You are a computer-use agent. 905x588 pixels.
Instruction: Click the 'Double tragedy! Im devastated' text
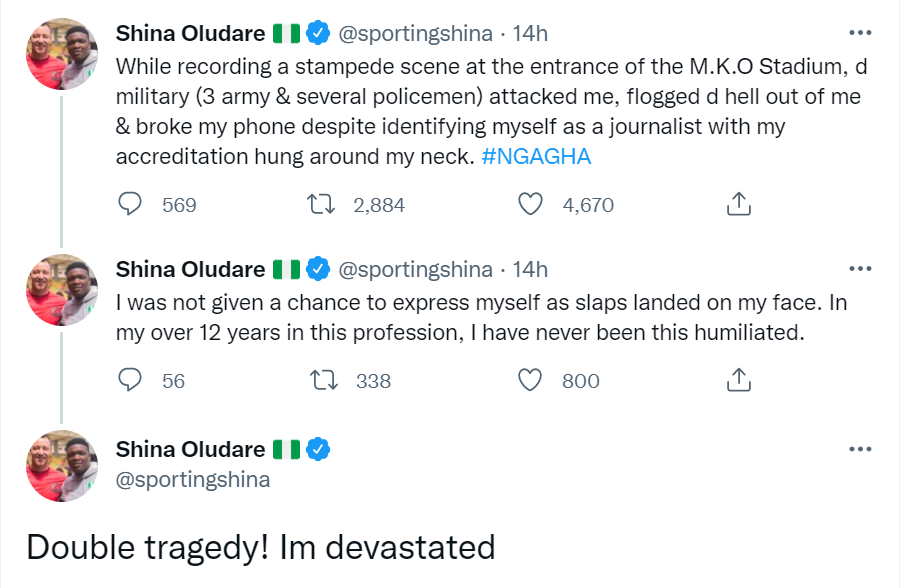pos(260,547)
